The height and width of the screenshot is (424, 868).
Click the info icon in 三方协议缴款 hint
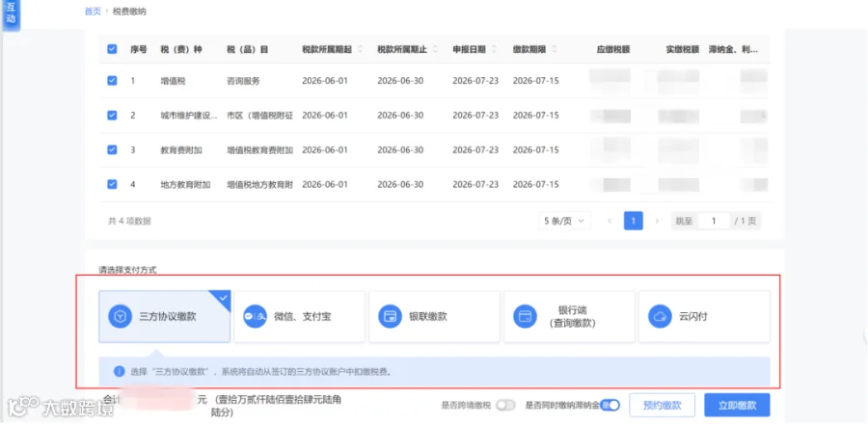pos(119,372)
